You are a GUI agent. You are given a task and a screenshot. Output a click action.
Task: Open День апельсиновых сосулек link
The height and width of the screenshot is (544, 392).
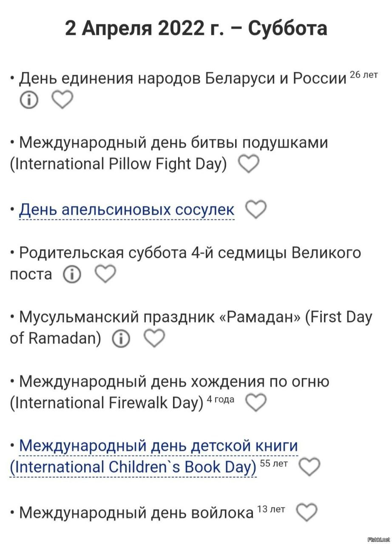pyautogui.click(x=127, y=210)
